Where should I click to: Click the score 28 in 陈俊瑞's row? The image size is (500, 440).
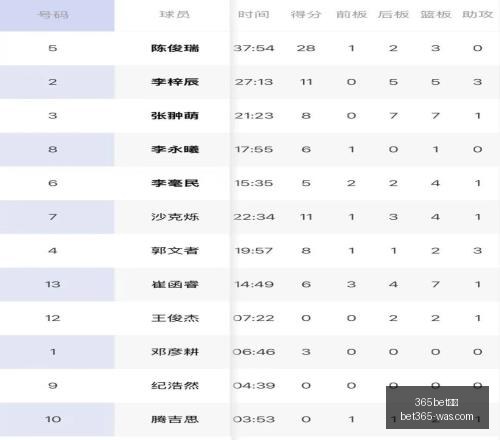click(x=306, y=48)
